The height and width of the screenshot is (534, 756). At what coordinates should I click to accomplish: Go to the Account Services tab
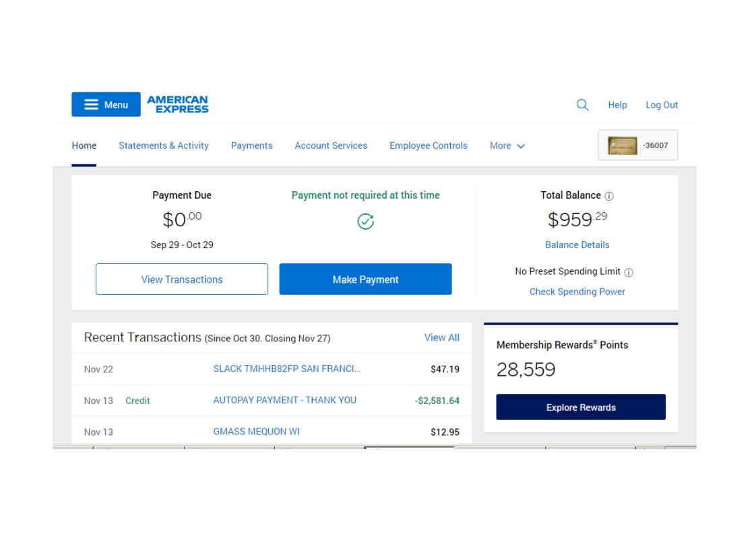331,145
